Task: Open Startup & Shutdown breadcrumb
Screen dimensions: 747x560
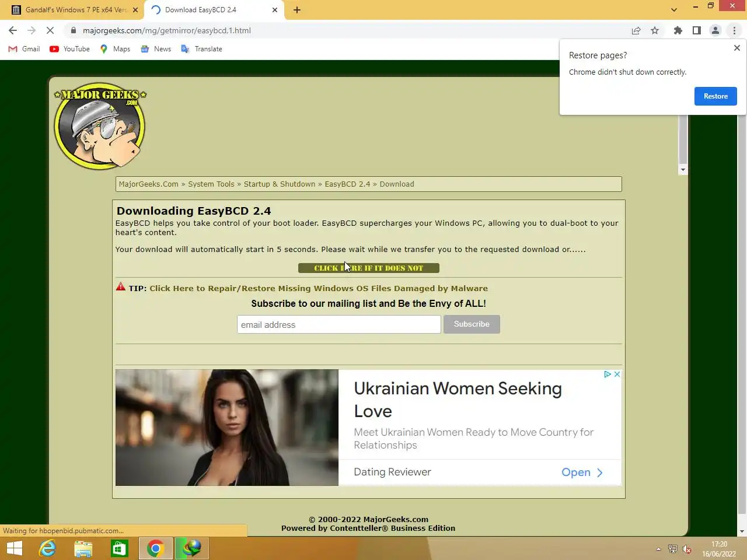Action: point(280,184)
